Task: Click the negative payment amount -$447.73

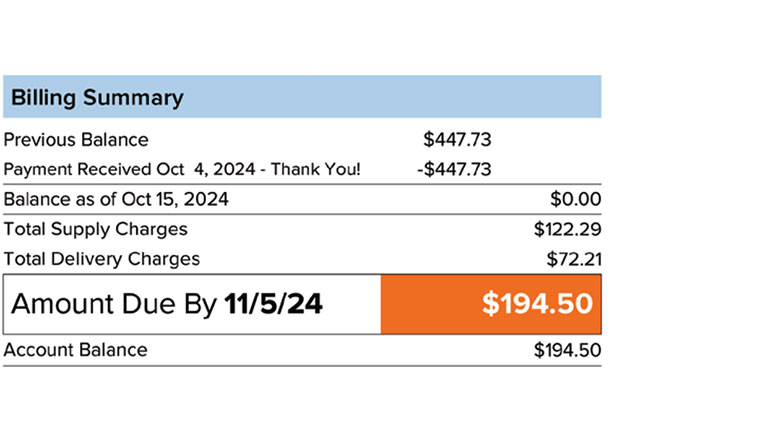Action: 454,169
